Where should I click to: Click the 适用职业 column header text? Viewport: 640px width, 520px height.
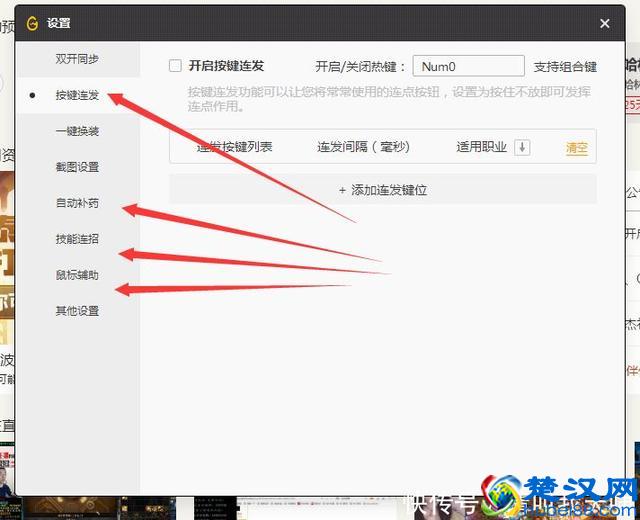482,147
